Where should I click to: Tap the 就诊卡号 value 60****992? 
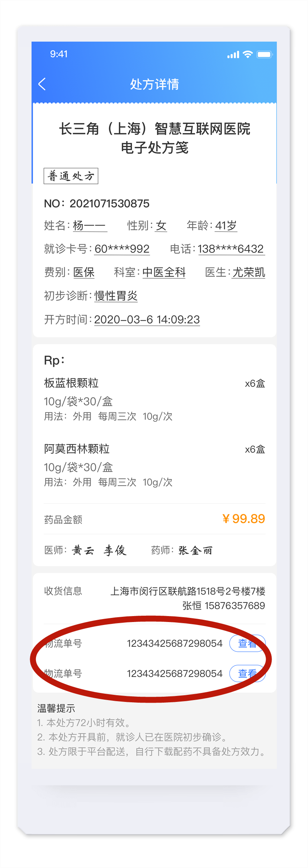click(122, 249)
